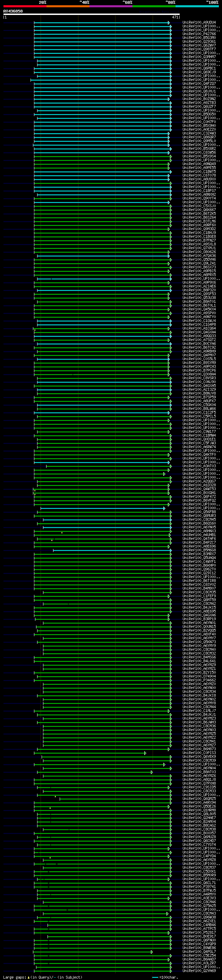Screen dimensions: 222x980
Task: Click hit label UniRef100_A1D328
Action: point(199,485)
